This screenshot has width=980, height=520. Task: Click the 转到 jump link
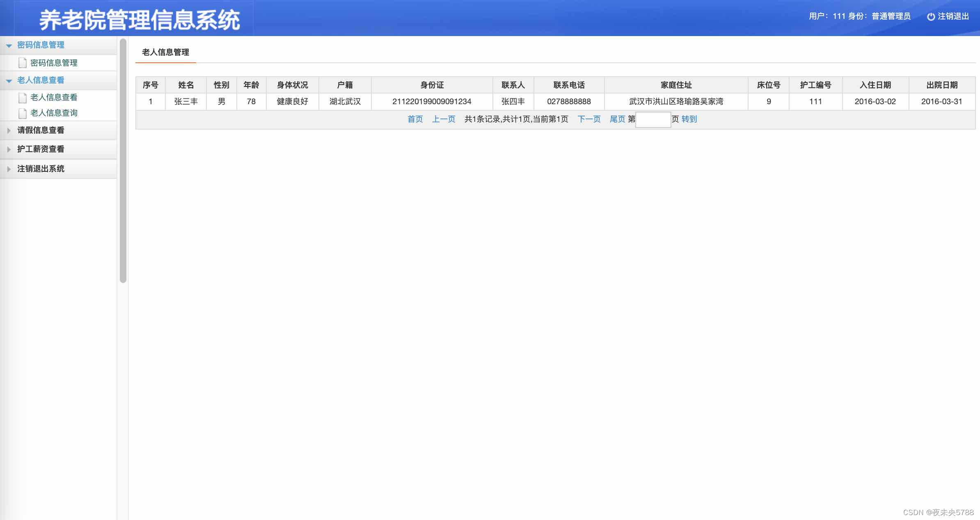689,119
